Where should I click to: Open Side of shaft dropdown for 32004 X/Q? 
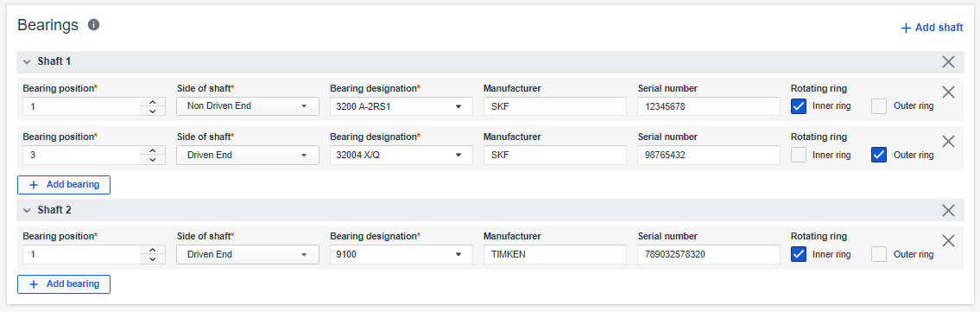pos(248,155)
